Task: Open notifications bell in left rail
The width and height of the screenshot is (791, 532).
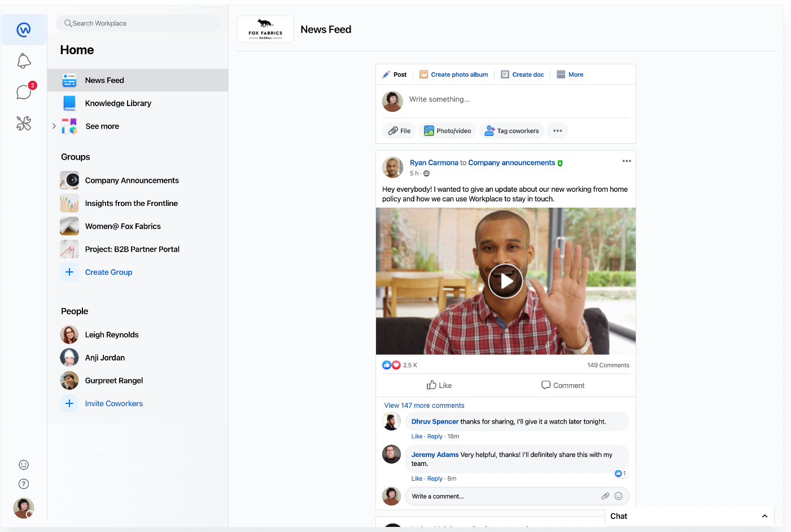Action: (x=23, y=60)
